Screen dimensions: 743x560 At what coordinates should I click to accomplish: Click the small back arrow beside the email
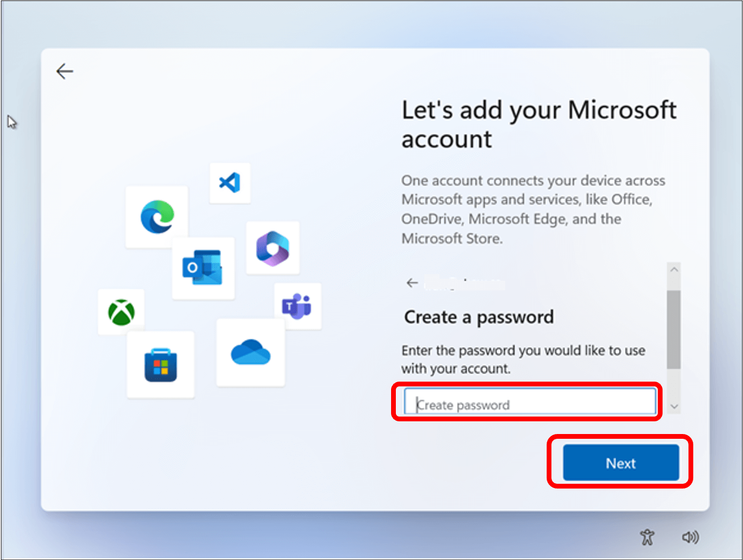tap(412, 283)
